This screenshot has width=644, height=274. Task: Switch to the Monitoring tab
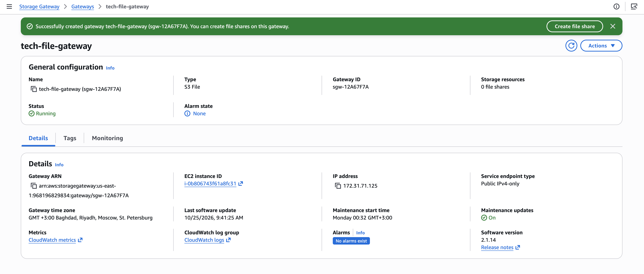(107, 138)
